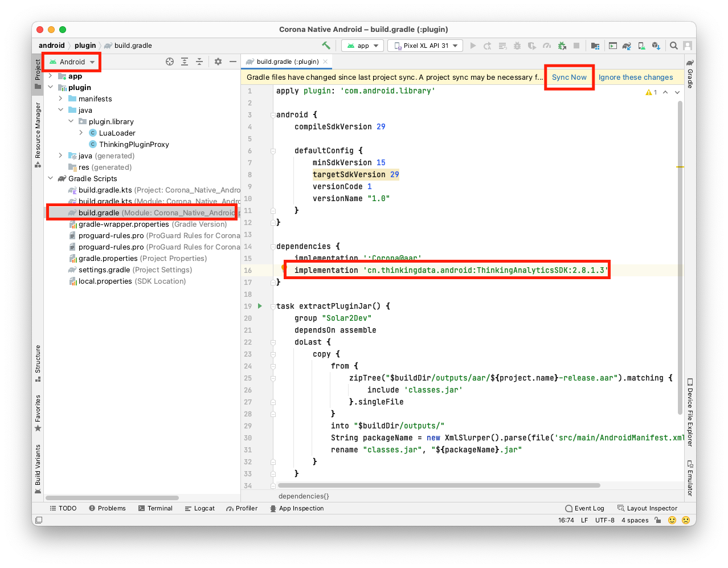Open the Device Manager icon
This screenshot has height=568, width=728.
tap(641, 46)
